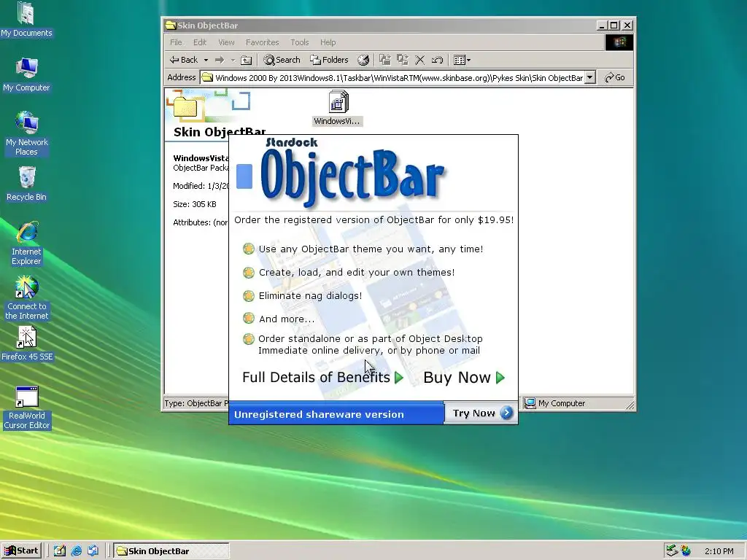Viewport: 747px width, 560px height.
Task: Open the Views dropdown in toolbar
Action: [462, 60]
